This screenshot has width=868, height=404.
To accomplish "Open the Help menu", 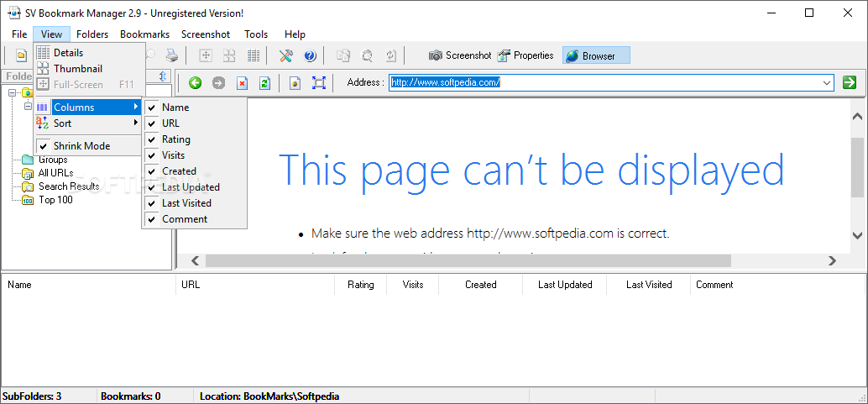I will [295, 34].
